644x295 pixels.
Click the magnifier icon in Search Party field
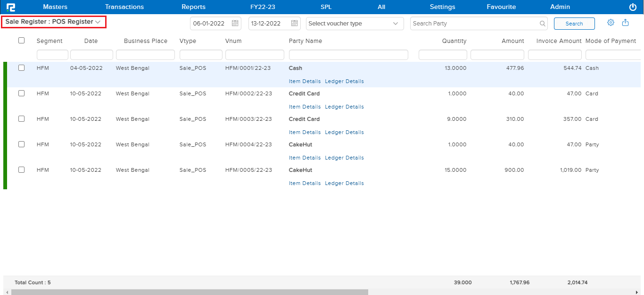(x=542, y=23)
